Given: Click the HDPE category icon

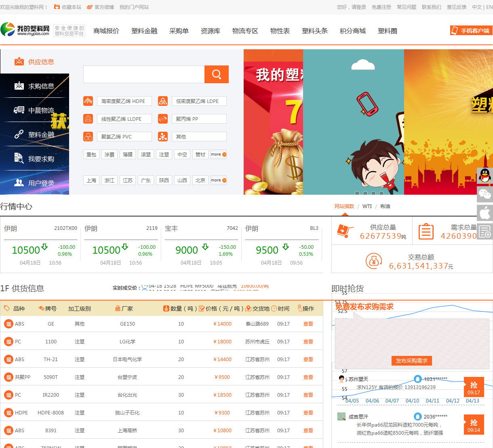Looking at the screenshot, I should 88,101.
